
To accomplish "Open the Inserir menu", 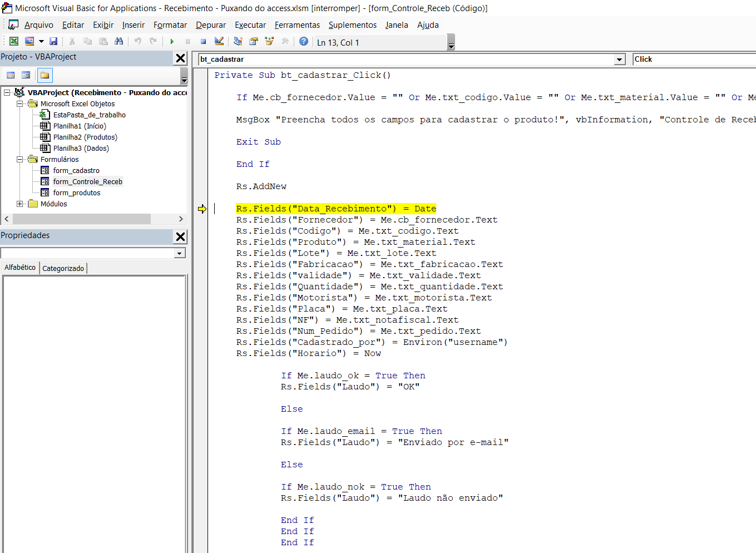I will pos(134,25).
